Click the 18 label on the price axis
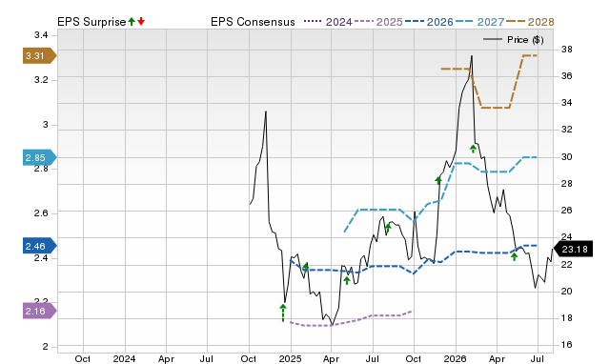Screen dimensions: 610x364 click(x=567, y=318)
